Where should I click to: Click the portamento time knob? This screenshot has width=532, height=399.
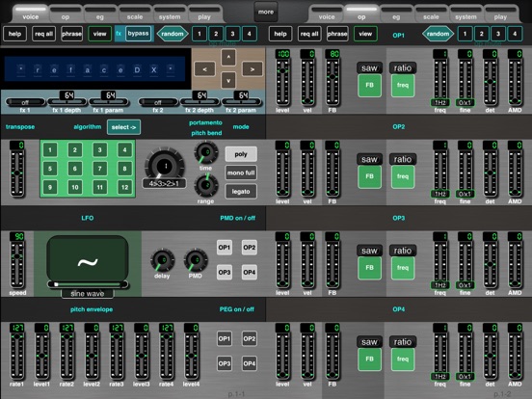click(x=206, y=152)
